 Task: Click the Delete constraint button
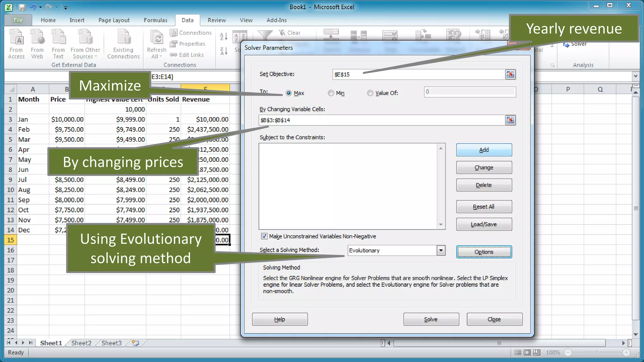click(484, 185)
